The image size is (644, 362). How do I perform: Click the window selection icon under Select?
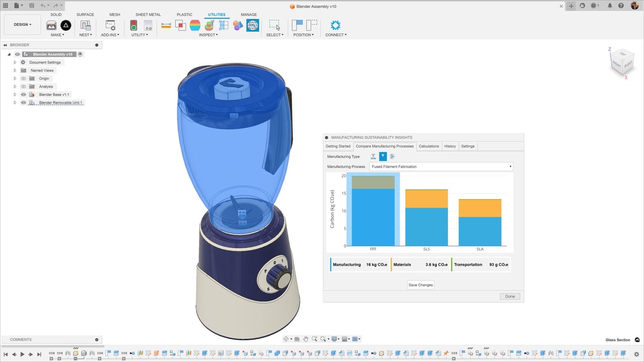tap(274, 24)
